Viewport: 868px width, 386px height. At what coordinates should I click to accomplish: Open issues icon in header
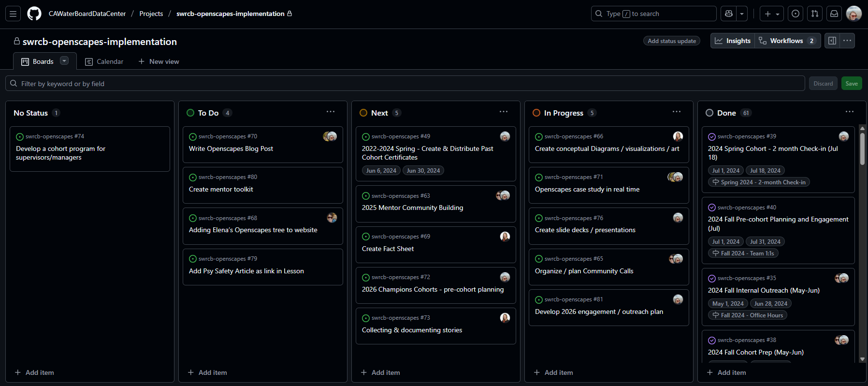(x=796, y=14)
